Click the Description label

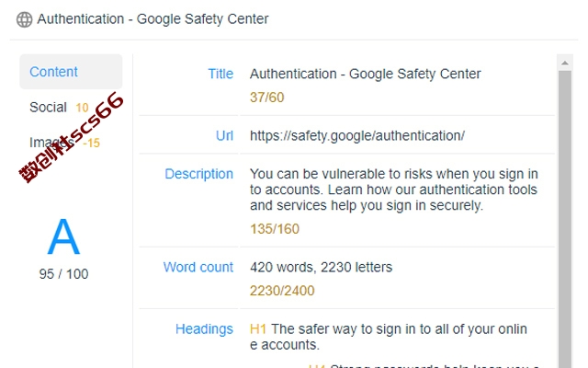198,174
